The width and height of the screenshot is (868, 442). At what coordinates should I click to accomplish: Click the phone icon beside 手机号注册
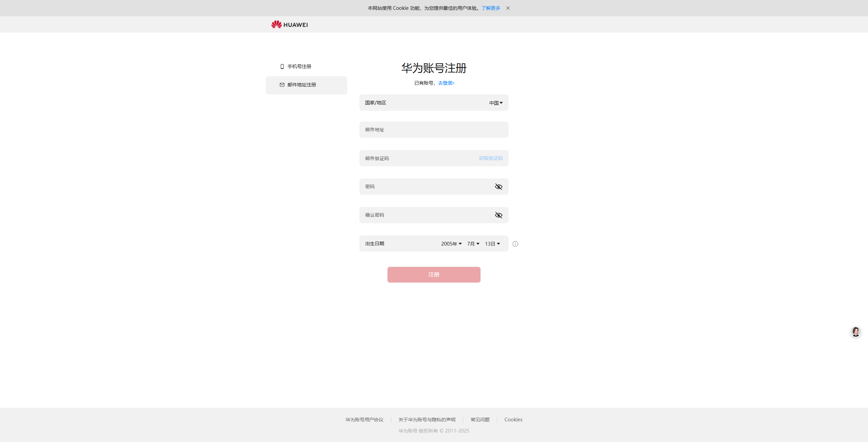[282, 66]
